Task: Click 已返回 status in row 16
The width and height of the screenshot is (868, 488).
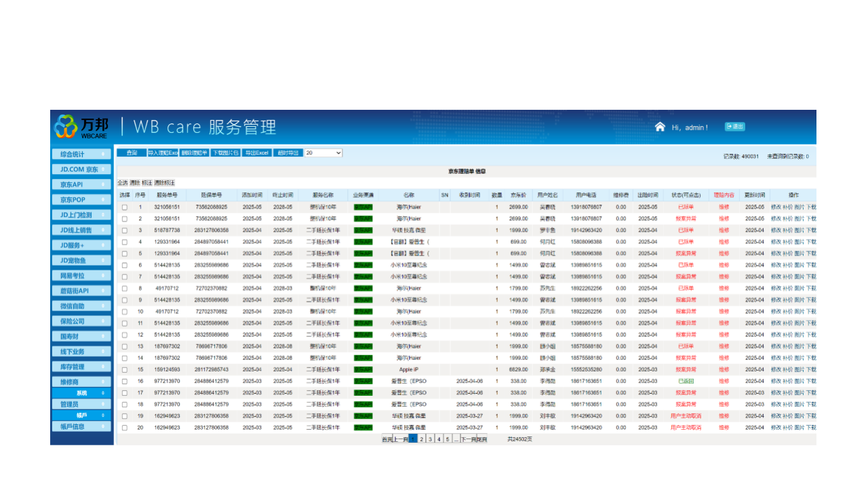Action: pyautogui.click(x=686, y=382)
